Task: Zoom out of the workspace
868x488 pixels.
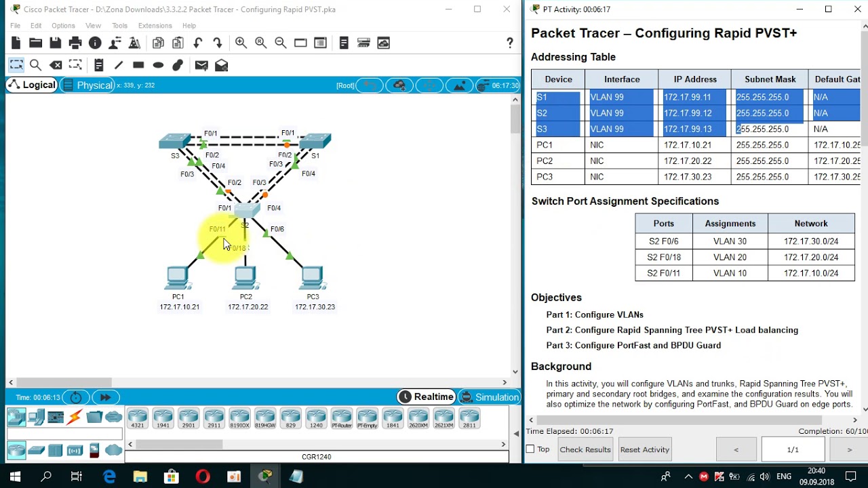Action: [x=280, y=43]
